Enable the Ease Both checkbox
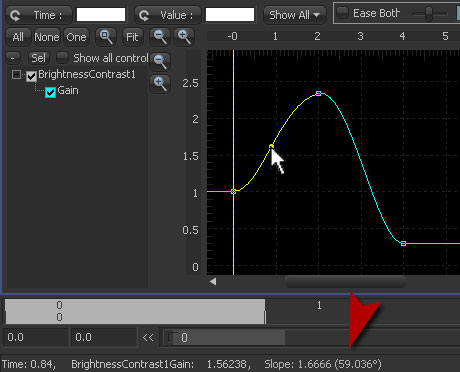The height and width of the screenshot is (372, 460). (x=342, y=13)
